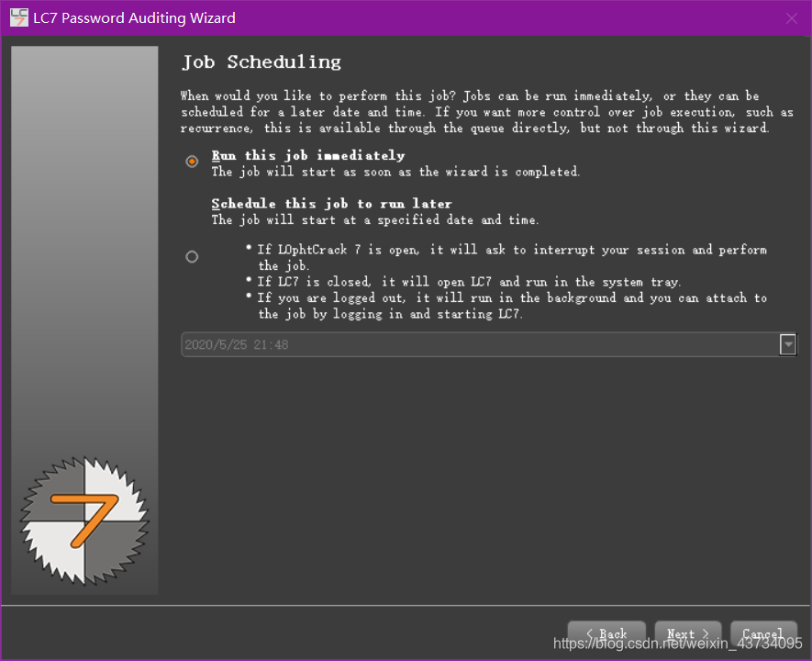Select the Run this job immediately radio button

[x=192, y=162]
